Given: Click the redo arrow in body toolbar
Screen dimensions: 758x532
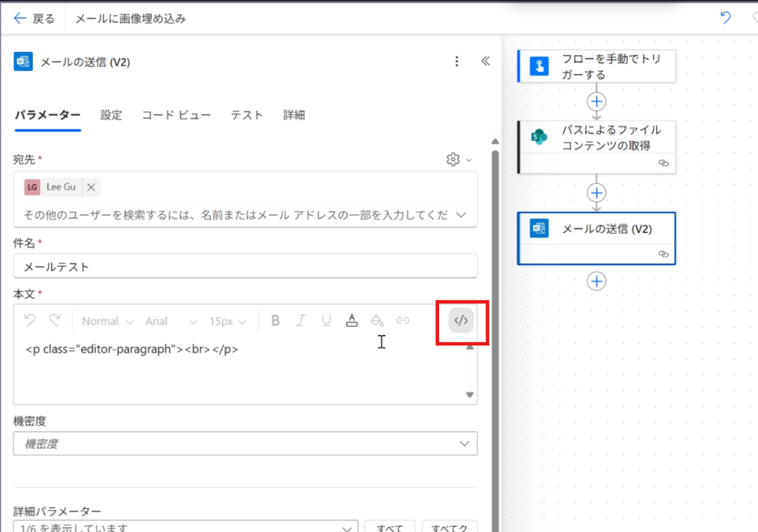Looking at the screenshot, I should pyautogui.click(x=55, y=320).
